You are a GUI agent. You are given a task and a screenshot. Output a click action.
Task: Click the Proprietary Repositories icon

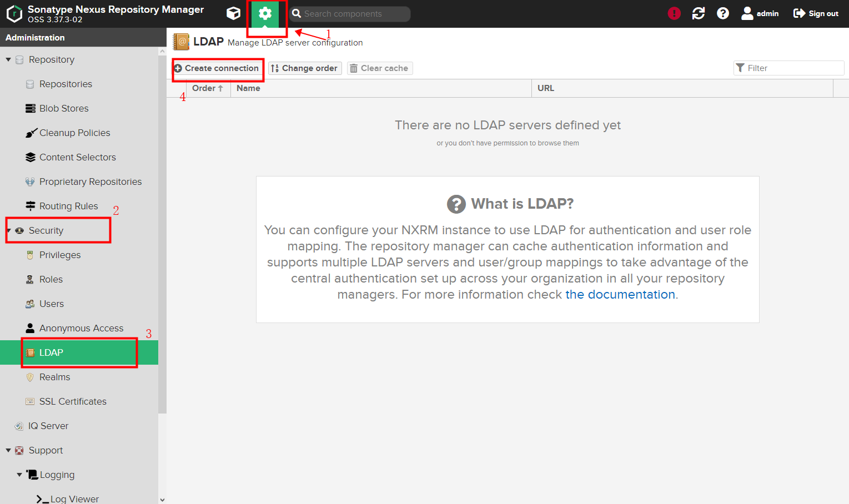coord(30,182)
